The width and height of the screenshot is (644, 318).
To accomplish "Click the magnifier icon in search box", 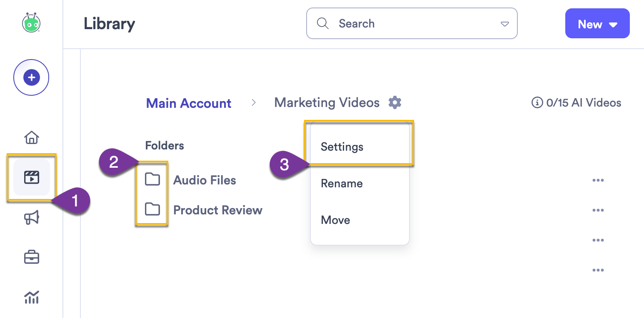I will point(323,23).
